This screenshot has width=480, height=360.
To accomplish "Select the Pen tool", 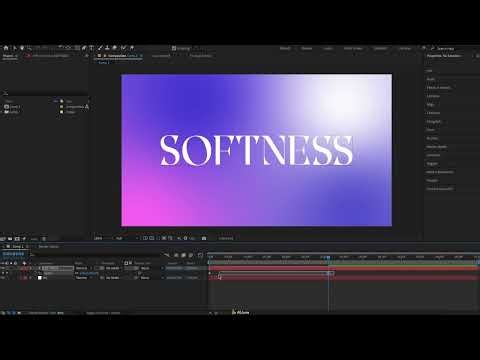I will pos(84,48).
